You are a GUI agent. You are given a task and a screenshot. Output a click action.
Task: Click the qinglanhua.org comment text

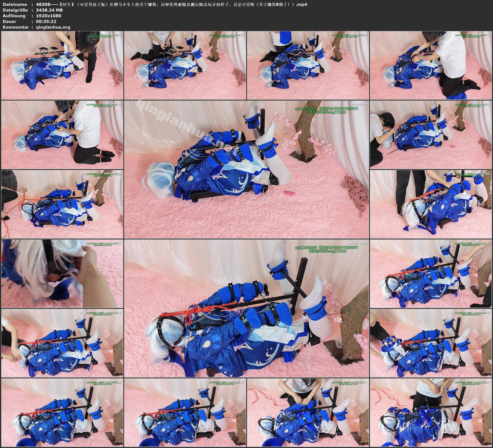click(53, 27)
